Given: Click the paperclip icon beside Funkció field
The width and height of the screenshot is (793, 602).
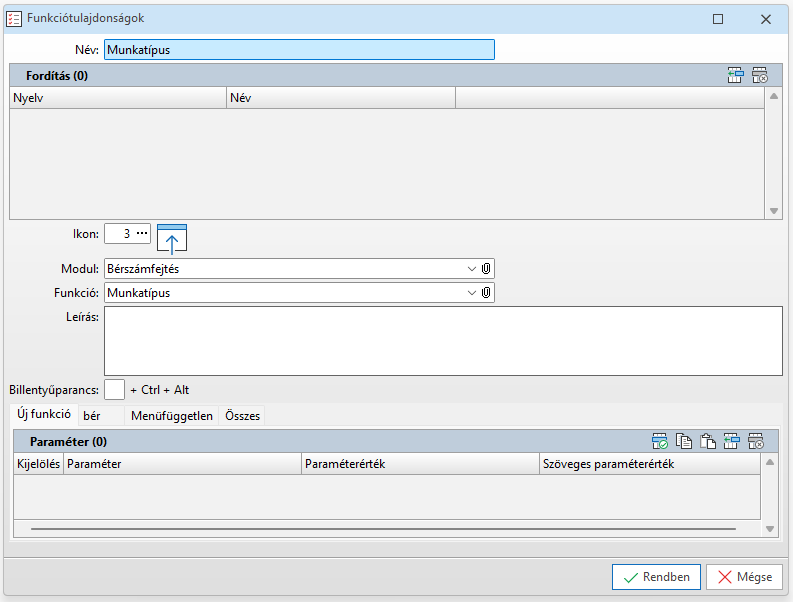Looking at the screenshot, I should [x=486, y=293].
